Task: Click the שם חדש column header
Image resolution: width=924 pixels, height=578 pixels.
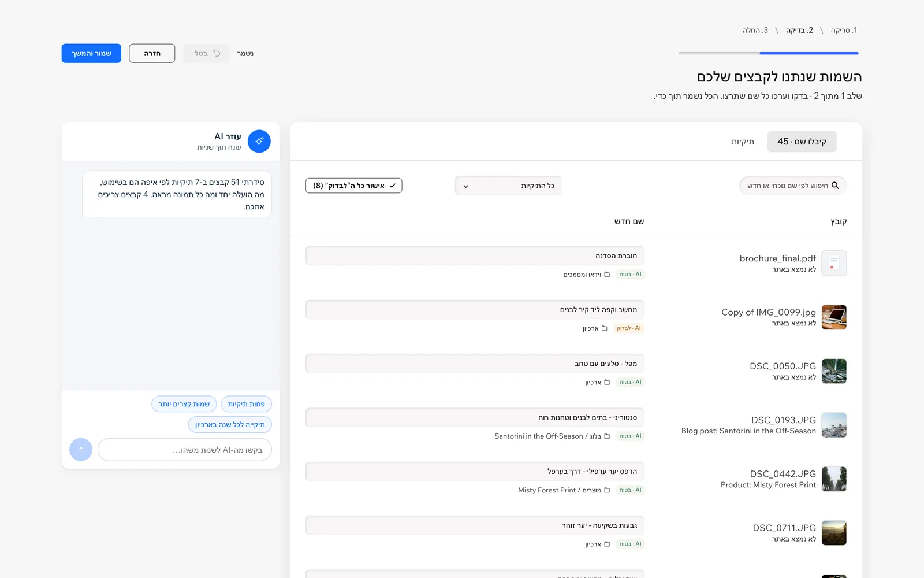Action: click(x=629, y=221)
